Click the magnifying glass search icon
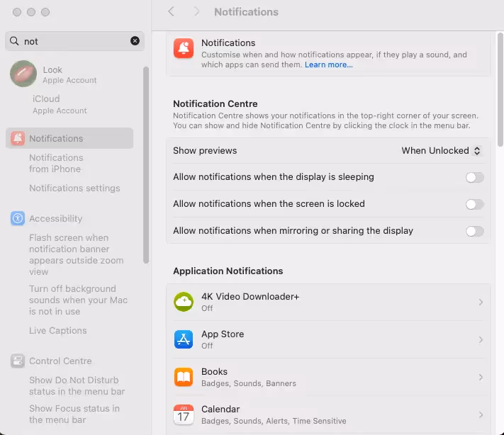 tap(14, 41)
